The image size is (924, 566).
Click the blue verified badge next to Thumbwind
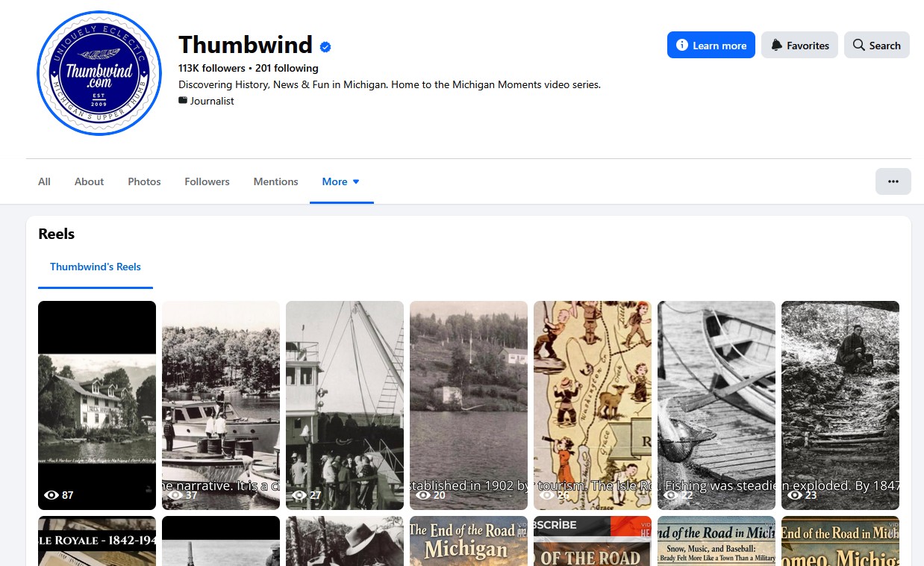click(325, 47)
